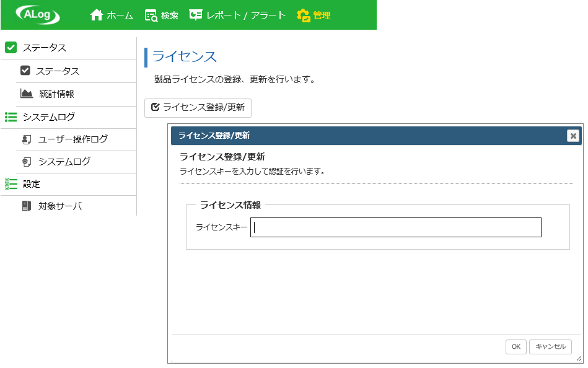Click the レポート / アラート icon
Screen dimensions: 588x368
(x=196, y=15)
